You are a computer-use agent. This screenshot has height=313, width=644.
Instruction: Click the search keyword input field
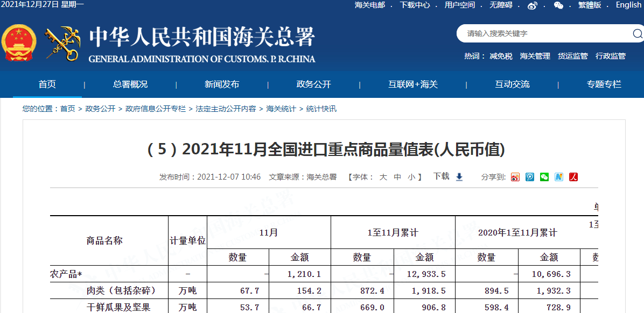click(x=544, y=33)
